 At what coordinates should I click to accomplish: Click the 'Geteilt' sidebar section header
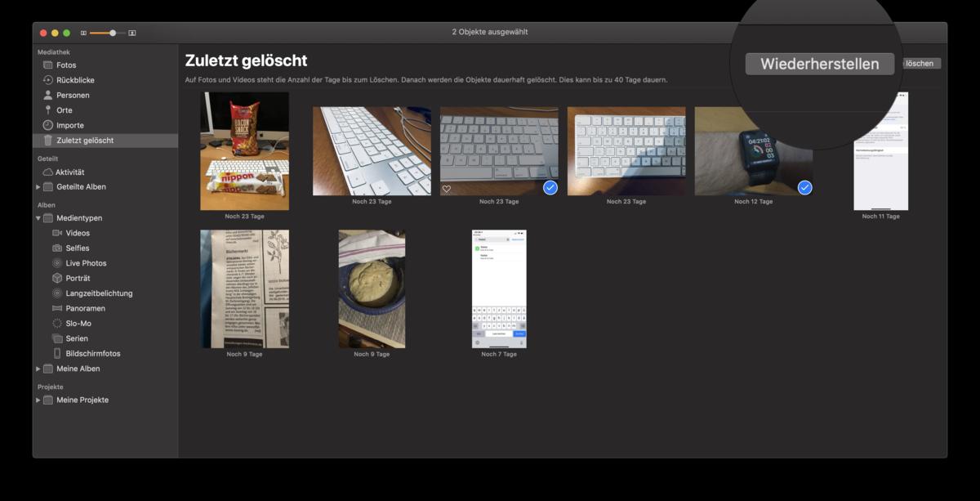48,159
